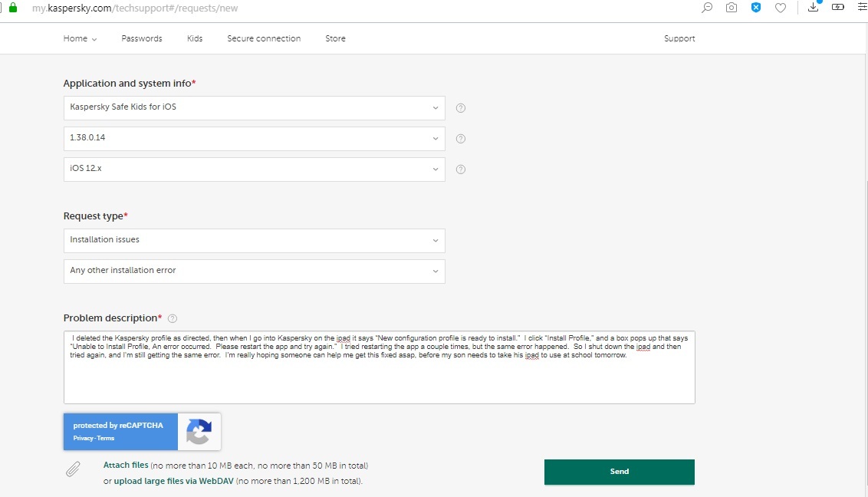Open the Installation issues request type dropdown
This screenshot has width=868, height=497.
pos(254,241)
